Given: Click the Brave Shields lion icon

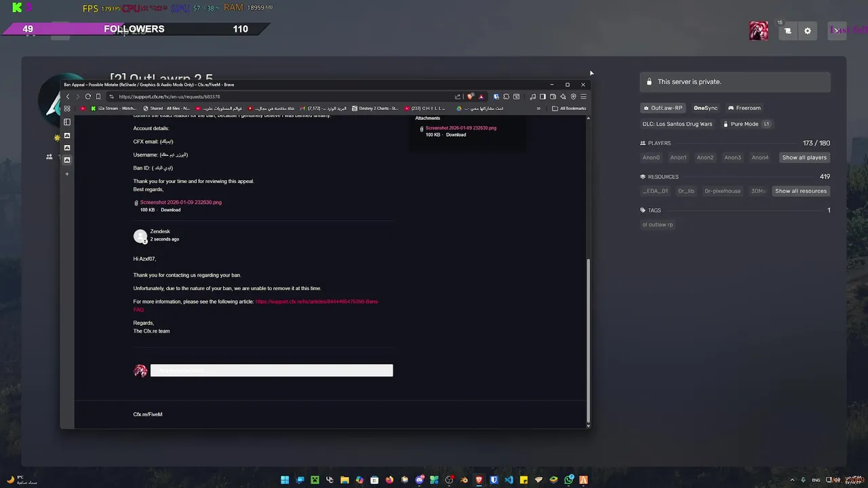Looking at the screenshot, I should tap(471, 96).
